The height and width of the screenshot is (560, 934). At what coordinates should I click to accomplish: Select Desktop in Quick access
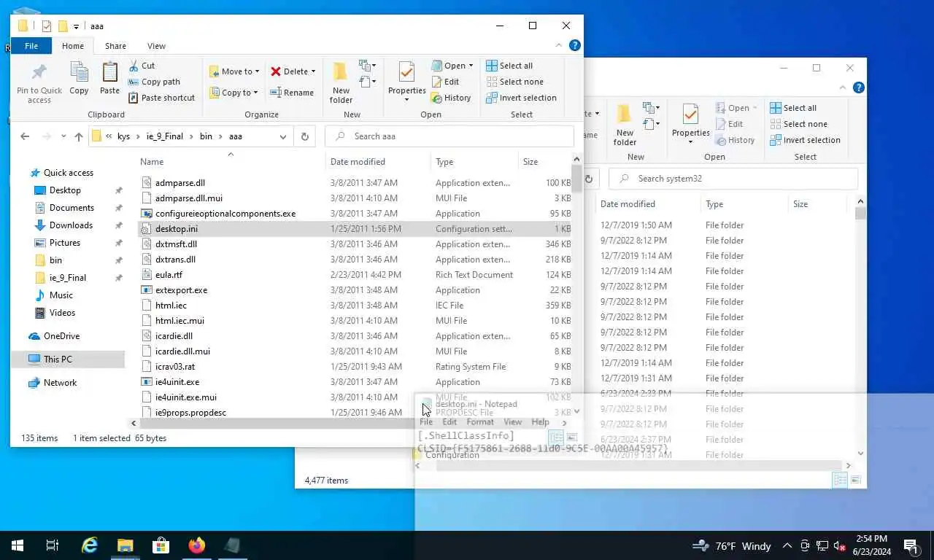pyautogui.click(x=65, y=190)
